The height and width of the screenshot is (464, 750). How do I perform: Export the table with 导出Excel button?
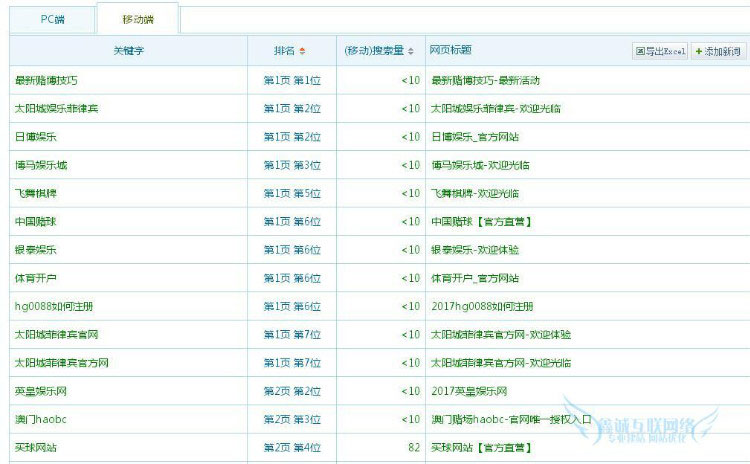click(661, 51)
